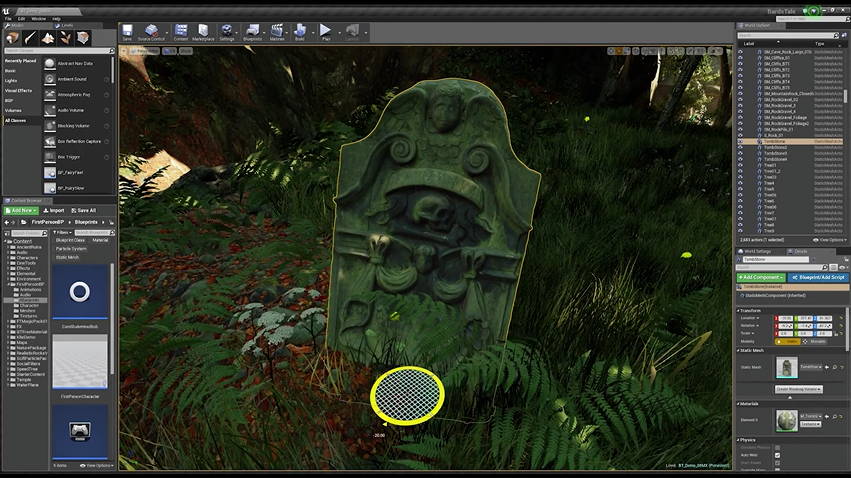Viewport: 851px width, 478px height.
Task: Click the Abstract Nav Data class icon
Action: pos(49,63)
